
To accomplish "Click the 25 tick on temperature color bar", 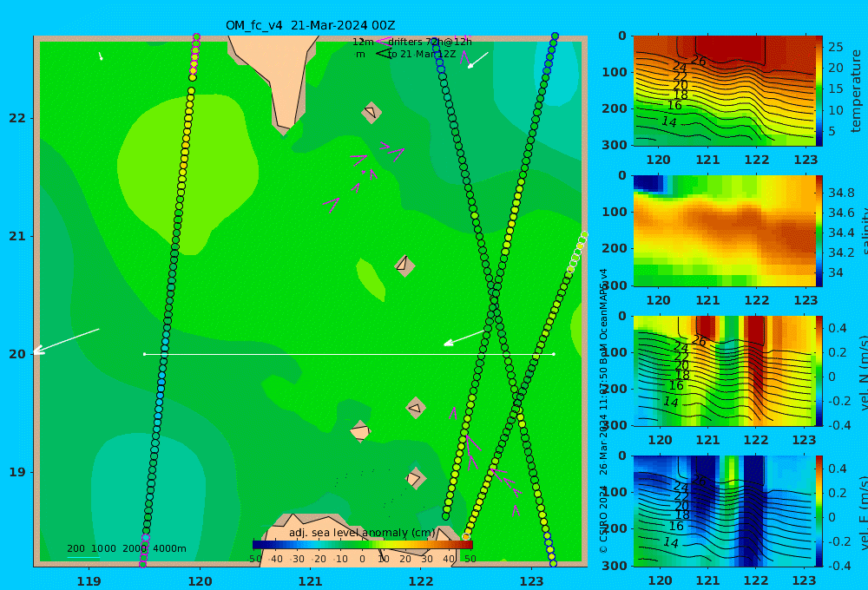I will [836, 47].
